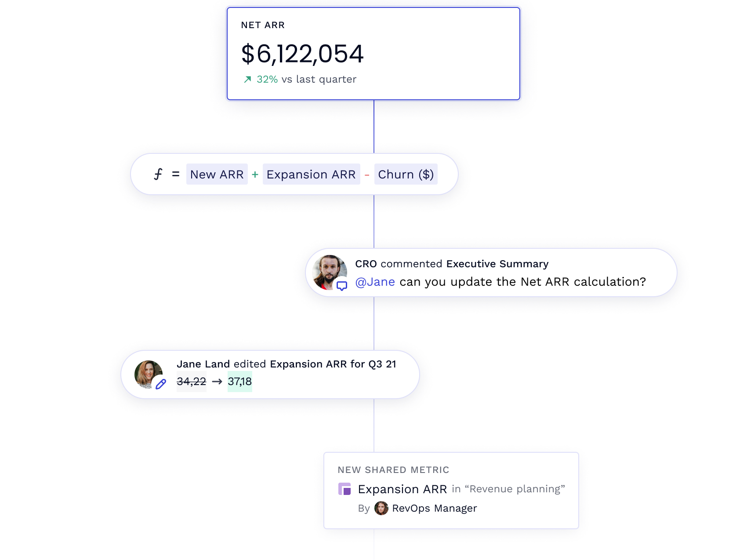Select the New ARR formula chip
Image resolution: width=747 pixels, height=560 pixels.
pyautogui.click(x=217, y=175)
